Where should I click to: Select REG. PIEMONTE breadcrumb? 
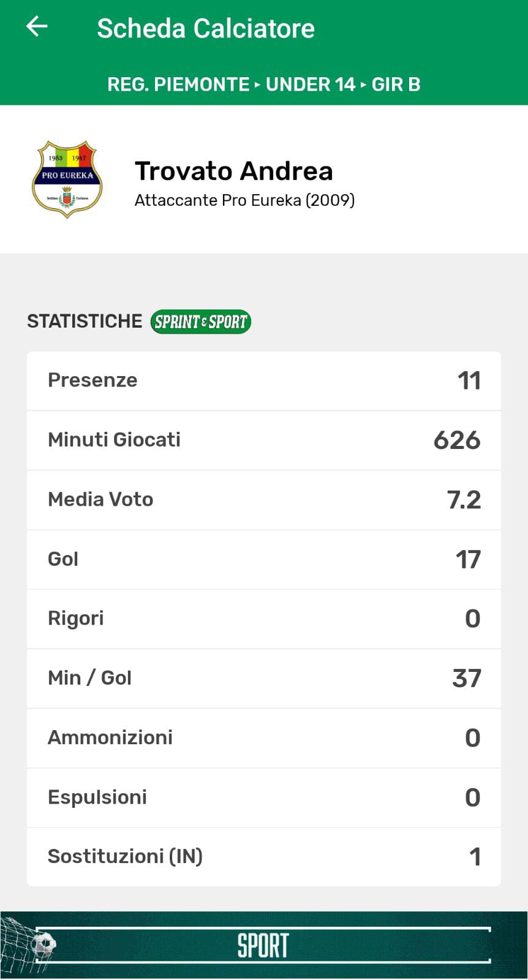coord(178,84)
